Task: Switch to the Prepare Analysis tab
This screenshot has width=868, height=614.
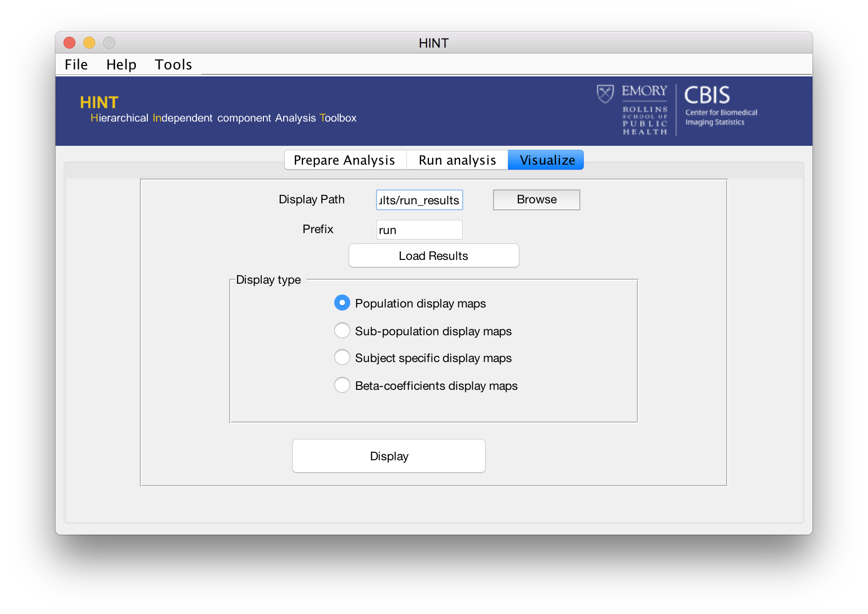Action: coord(344,160)
